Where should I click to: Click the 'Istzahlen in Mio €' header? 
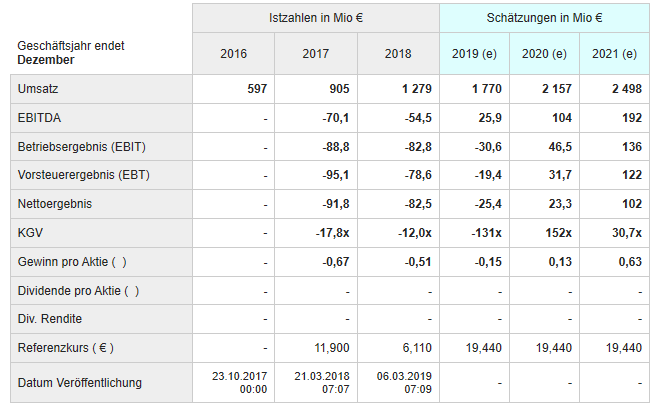(x=316, y=18)
